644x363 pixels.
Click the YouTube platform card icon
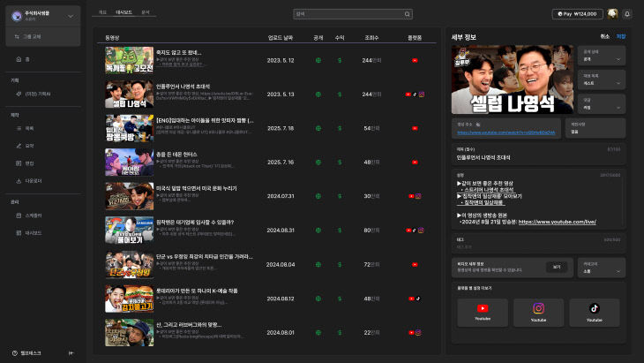pyautogui.click(x=483, y=309)
